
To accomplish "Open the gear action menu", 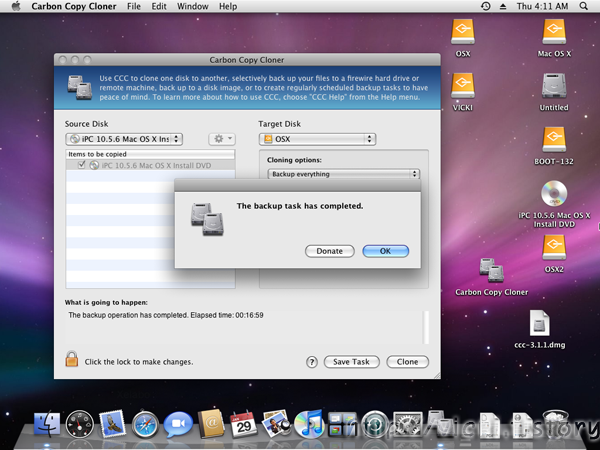I will click(222, 139).
